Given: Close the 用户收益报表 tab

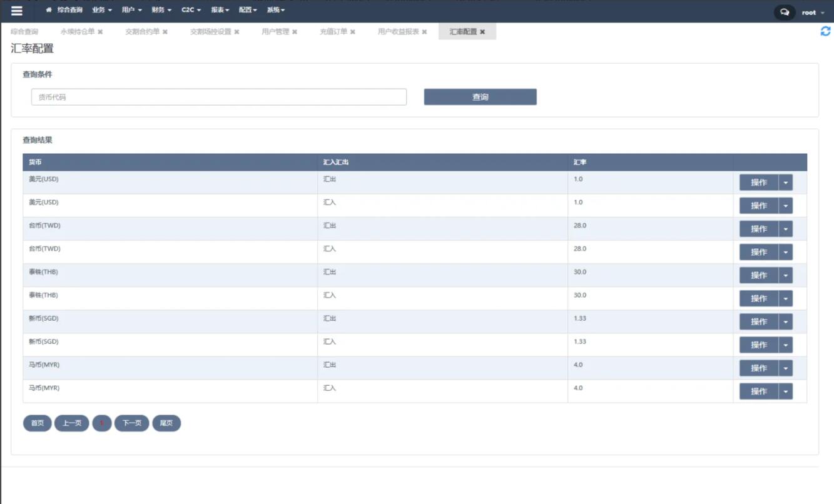Looking at the screenshot, I should pos(424,32).
